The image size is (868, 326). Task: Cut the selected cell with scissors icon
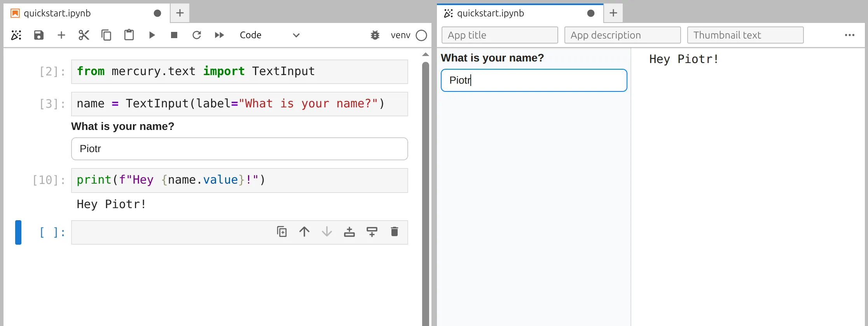click(84, 35)
